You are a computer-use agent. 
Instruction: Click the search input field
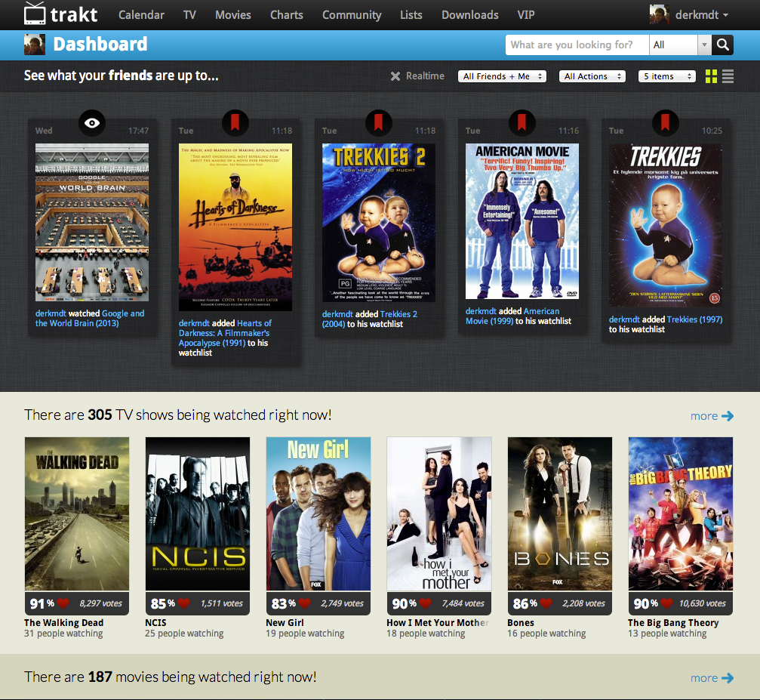577,45
